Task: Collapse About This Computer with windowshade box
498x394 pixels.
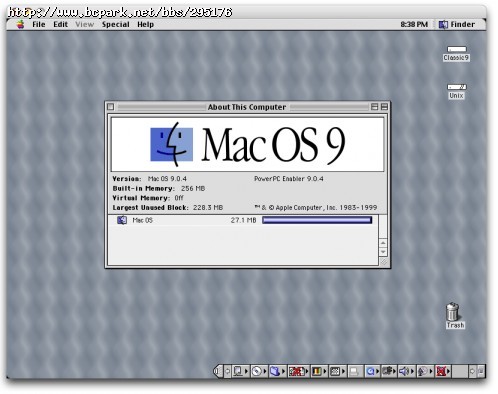Action: pyautogui.click(x=384, y=107)
